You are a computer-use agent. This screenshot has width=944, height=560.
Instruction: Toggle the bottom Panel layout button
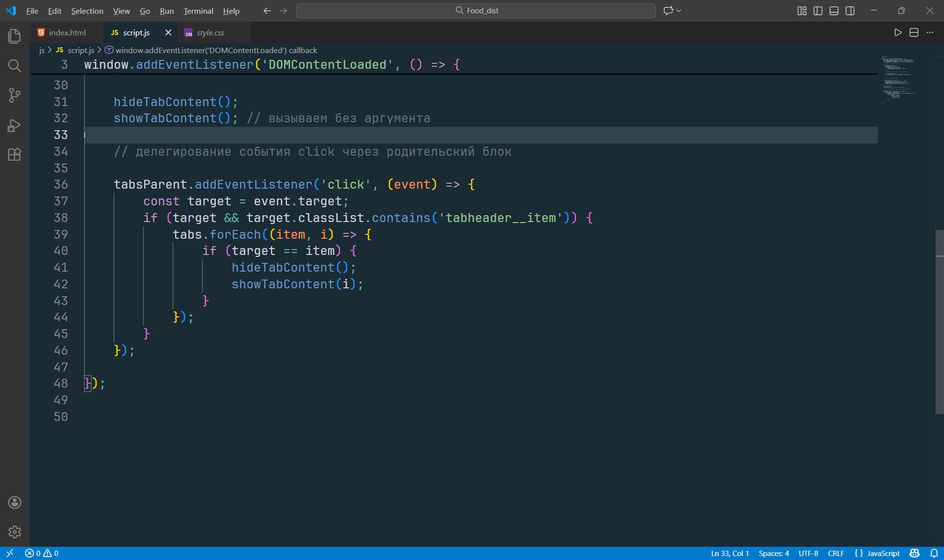(834, 11)
